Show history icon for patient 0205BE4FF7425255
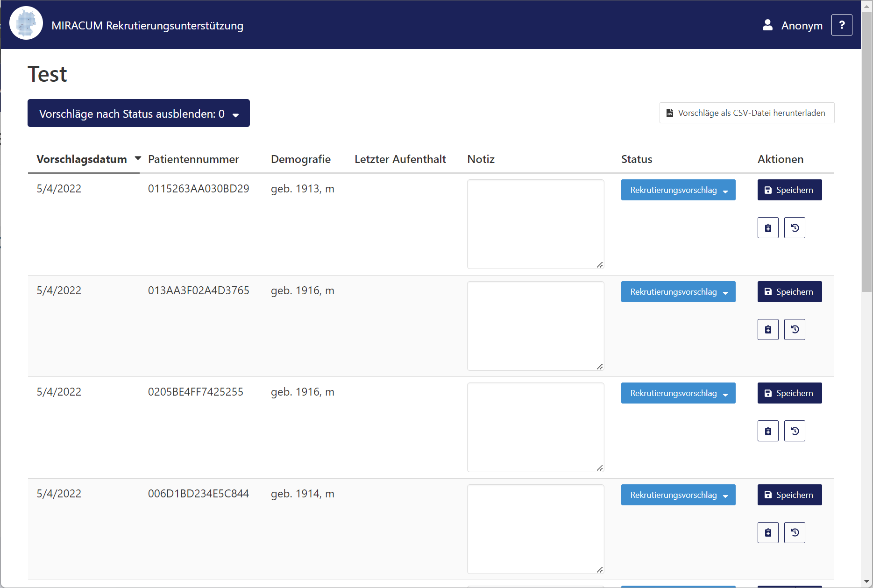873x588 pixels. pyautogui.click(x=795, y=431)
